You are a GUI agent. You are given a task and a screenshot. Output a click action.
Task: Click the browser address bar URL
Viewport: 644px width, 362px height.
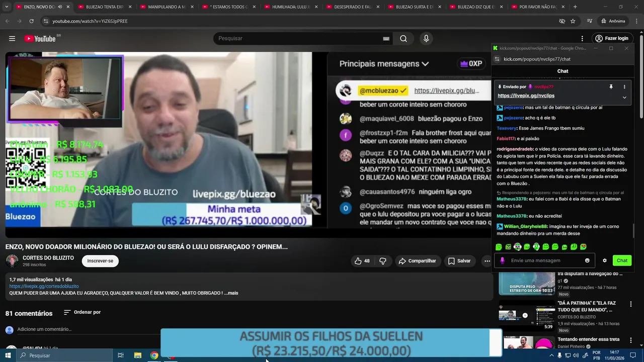[90, 21]
